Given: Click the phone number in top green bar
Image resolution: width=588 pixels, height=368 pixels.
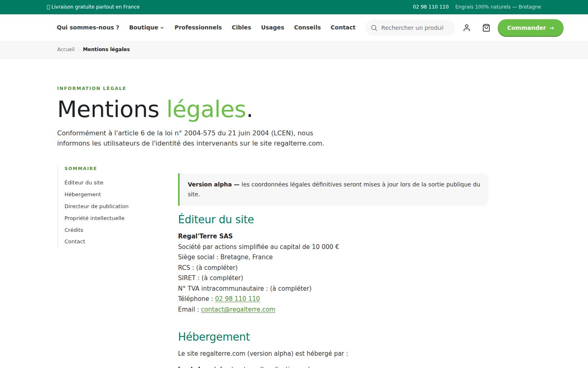Looking at the screenshot, I should [430, 7].
